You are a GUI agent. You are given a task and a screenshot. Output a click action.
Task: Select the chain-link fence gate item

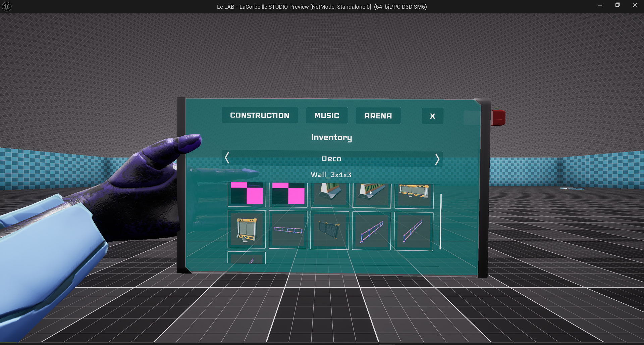click(x=330, y=230)
